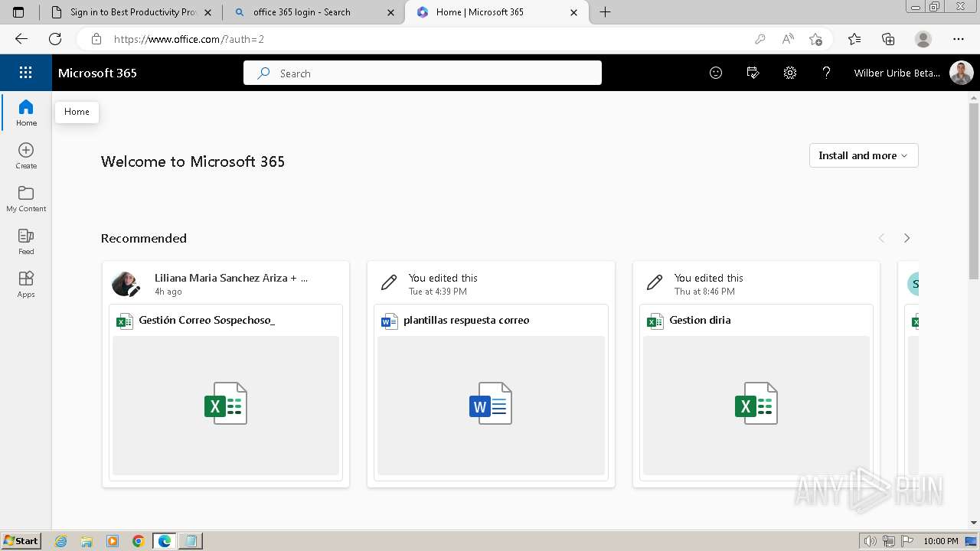Open the tab actions menu icon
This screenshot has width=980, height=551.
18,11
